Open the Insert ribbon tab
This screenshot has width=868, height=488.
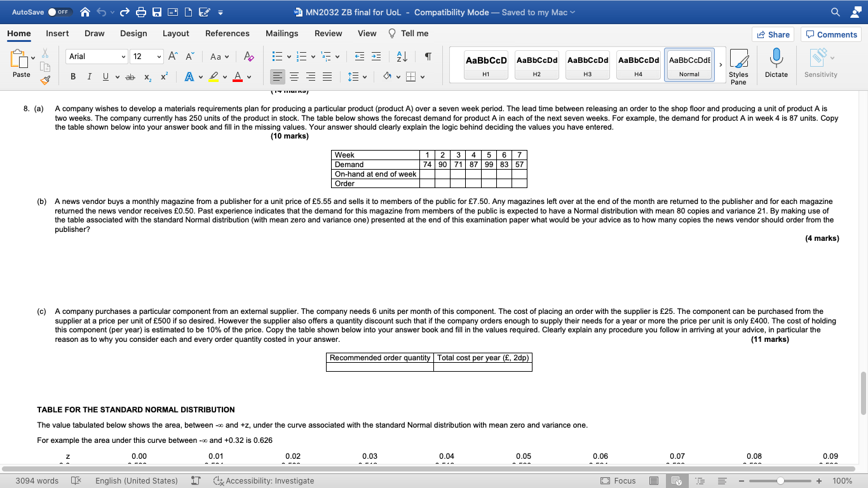(56, 33)
